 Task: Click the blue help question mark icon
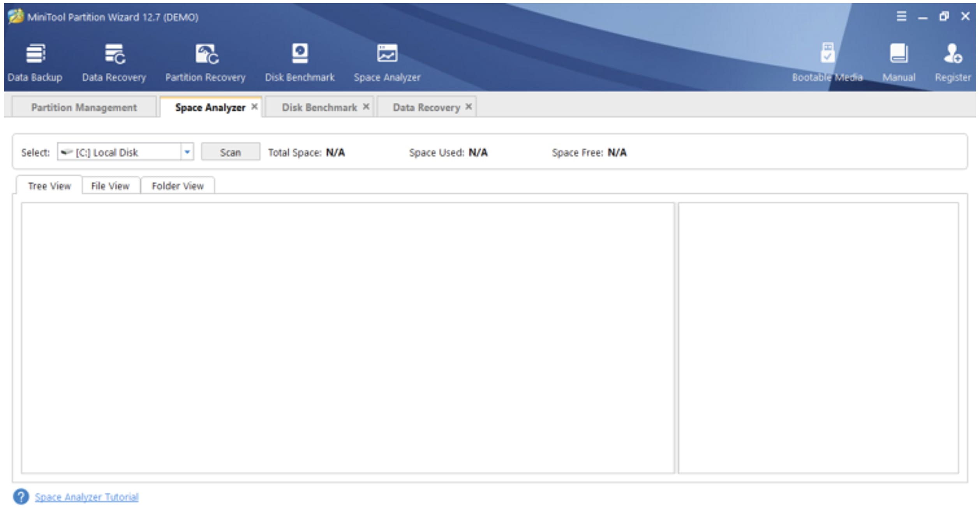point(21,497)
